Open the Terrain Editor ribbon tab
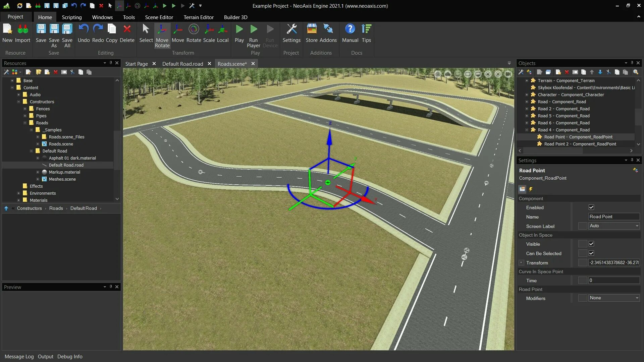The image size is (644, 362). point(198,17)
